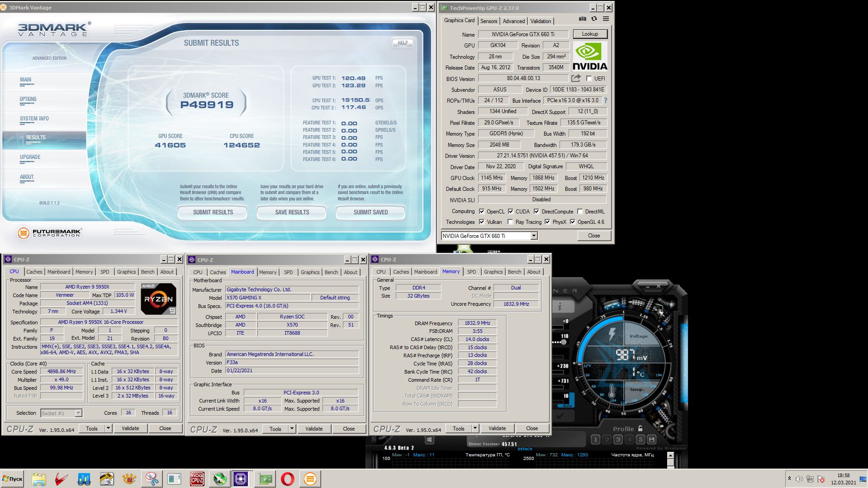Click the SUBMIT SAVED button
Screen dimensions: 868x488
pyautogui.click(x=370, y=212)
